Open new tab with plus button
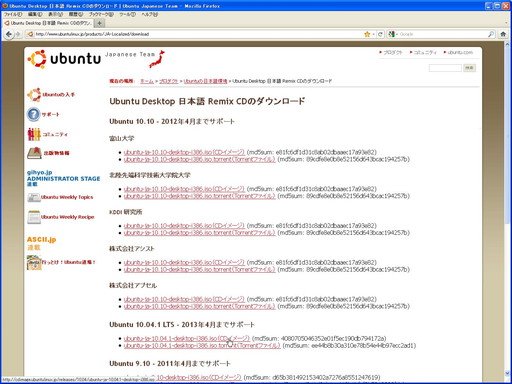This screenshot has width=512, height=384. (99, 23)
